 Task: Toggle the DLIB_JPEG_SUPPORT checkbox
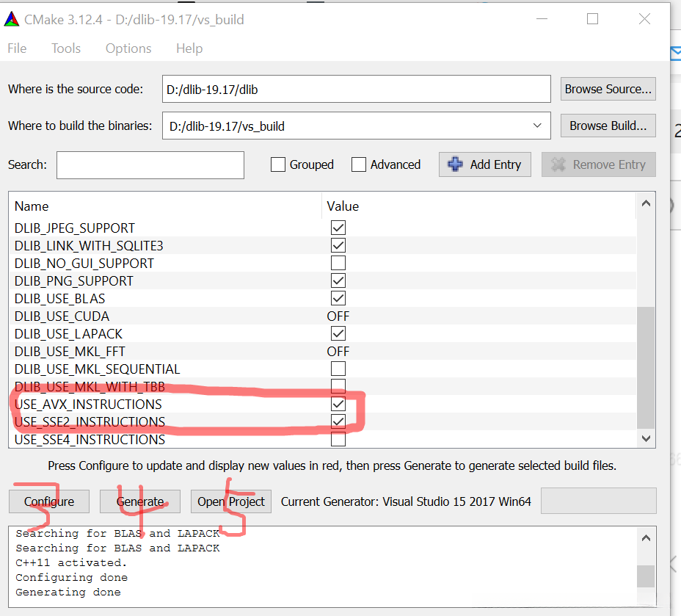(338, 228)
